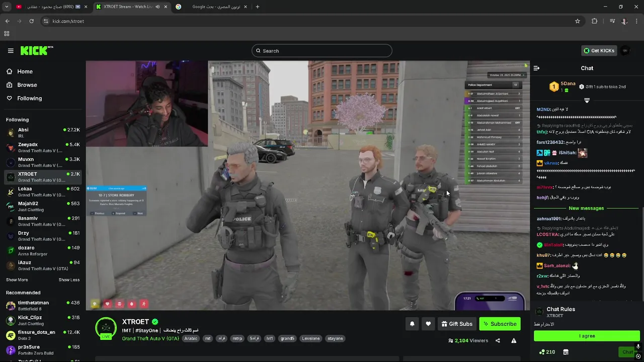Viewport: 644px width, 362px height.
Task: Switch to the Google search tab
Action: pyautogui.click(x=211, y=7)
